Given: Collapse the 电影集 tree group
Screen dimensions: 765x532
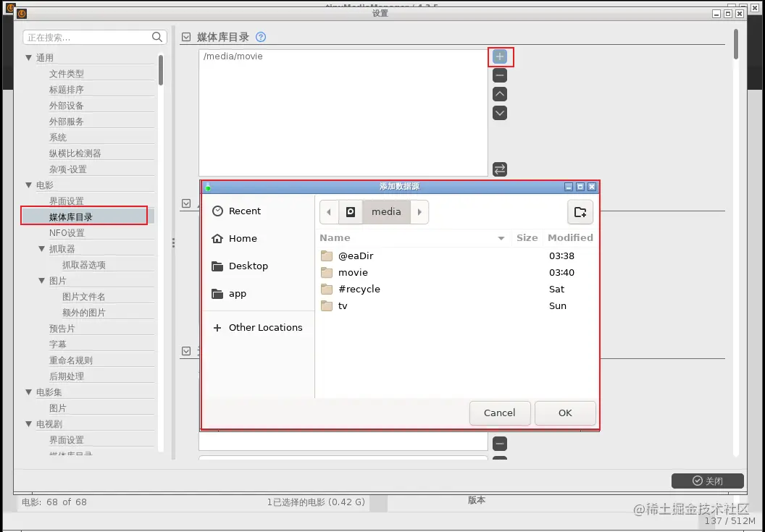Looking at the screenshot, I should (x=29, y=392).
